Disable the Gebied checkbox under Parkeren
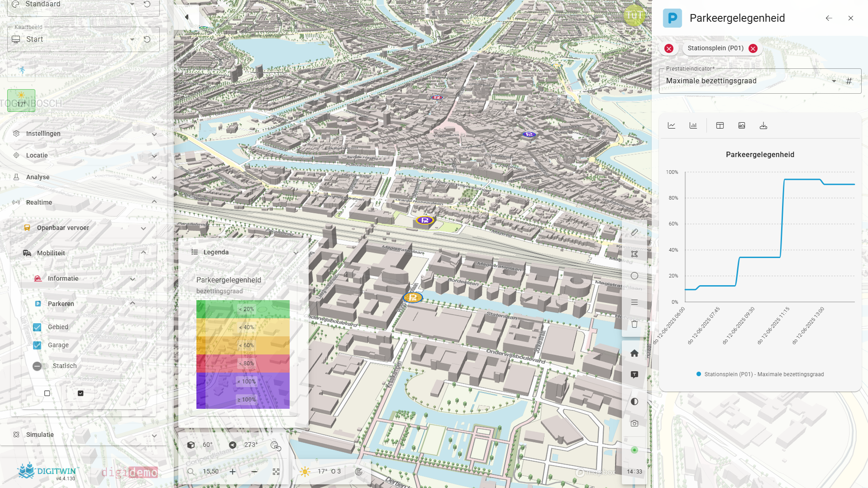The height and width of the screenshot is (488, 868). coord(37,327)
